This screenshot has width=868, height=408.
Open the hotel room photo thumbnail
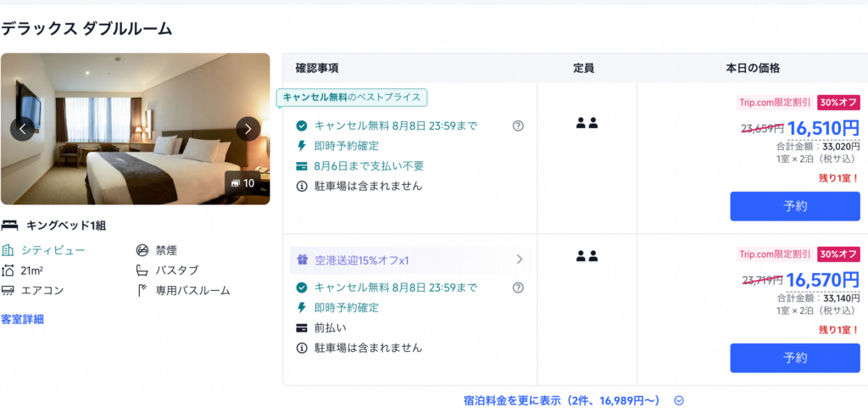coord(135,129)
